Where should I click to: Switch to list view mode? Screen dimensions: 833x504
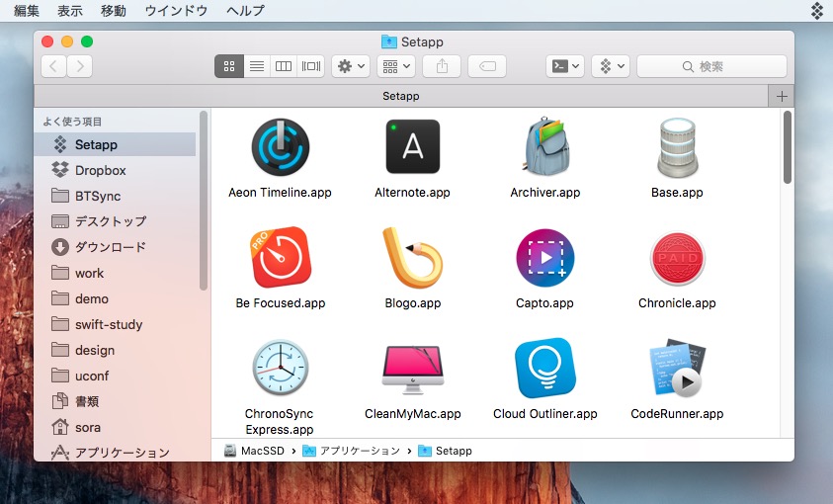(x=256, y=66)
